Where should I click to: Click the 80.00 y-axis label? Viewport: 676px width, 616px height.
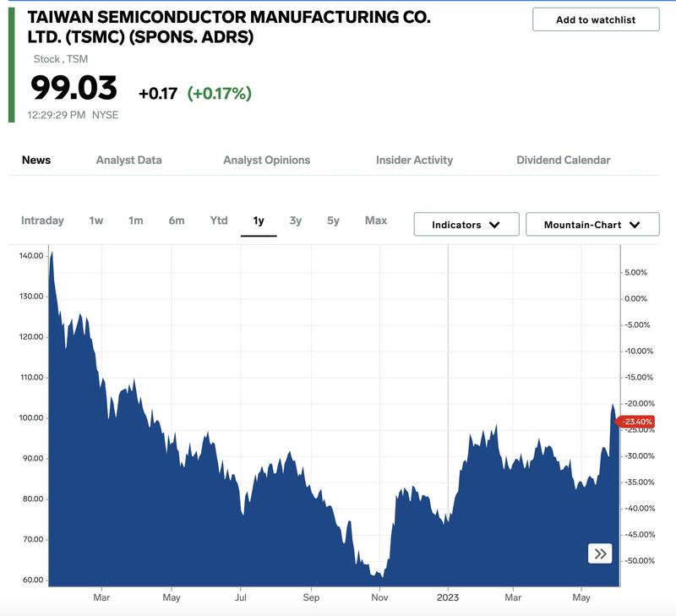33,499
